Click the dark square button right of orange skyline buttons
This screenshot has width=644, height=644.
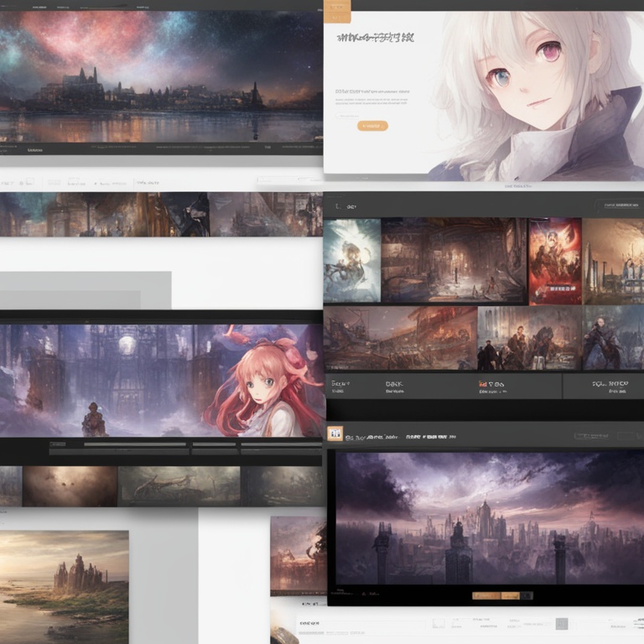click(x=527, y=595)
